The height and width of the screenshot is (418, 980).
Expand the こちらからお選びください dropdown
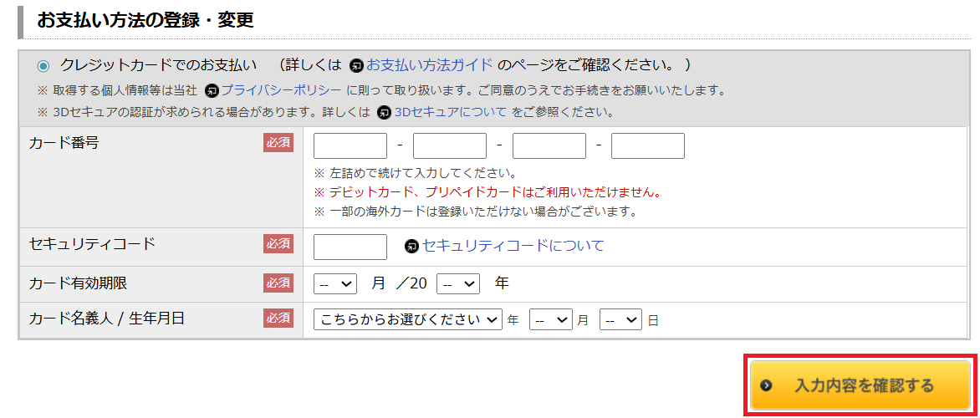(407, 319)
